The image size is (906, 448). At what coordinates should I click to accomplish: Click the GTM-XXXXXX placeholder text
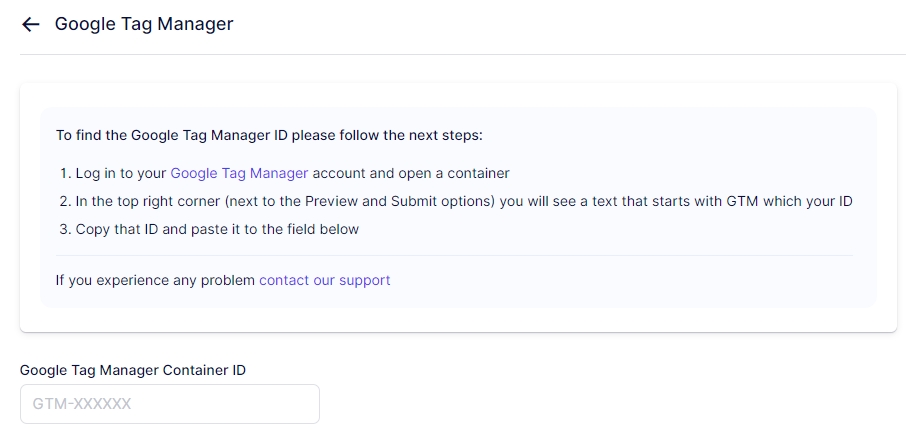click(82, 404)
